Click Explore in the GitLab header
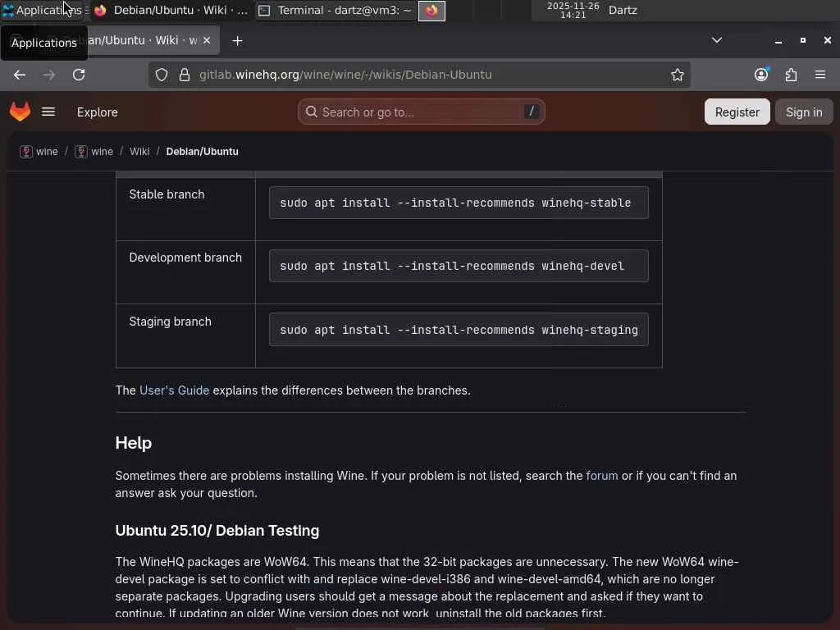The height and width of the screenshot is (630, 840). tap(97, 112)
